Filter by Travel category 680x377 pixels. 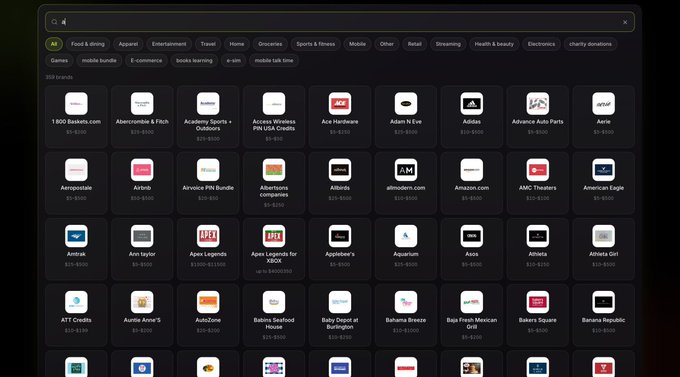pos(208,44)
